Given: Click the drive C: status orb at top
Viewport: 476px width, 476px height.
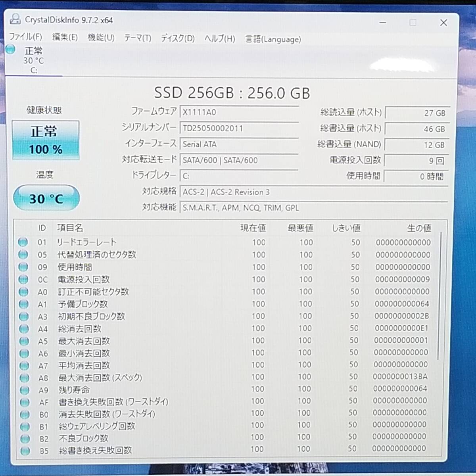Looking at the screenshot, I should pyautogui.click(x=11, y=49).
